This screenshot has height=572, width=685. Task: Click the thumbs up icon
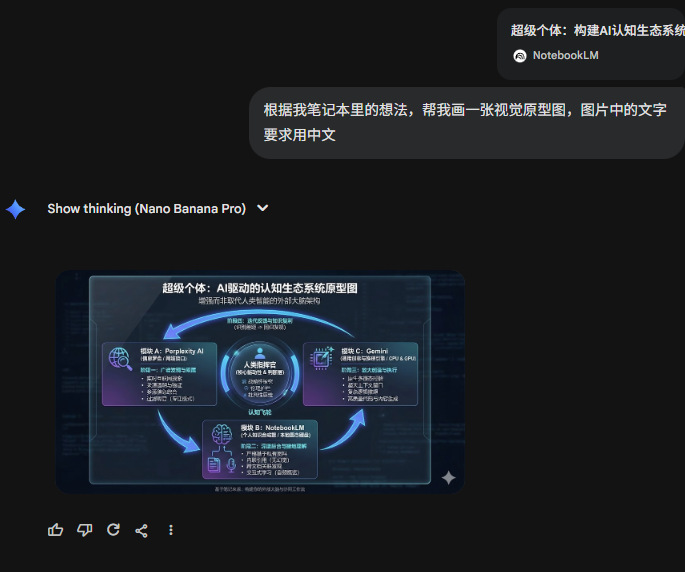pos(55,530)
